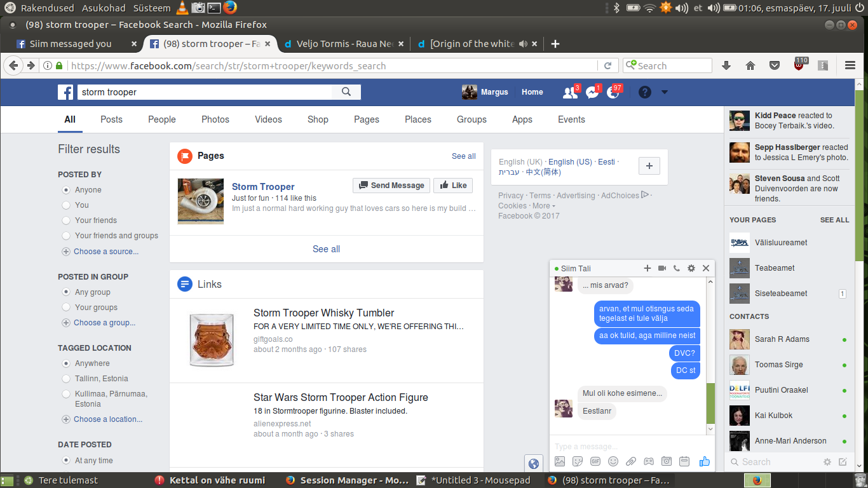Open the Messenger messages icon in header
The width and height of the screenshot is (868, 488).
(x=592, y=93)
